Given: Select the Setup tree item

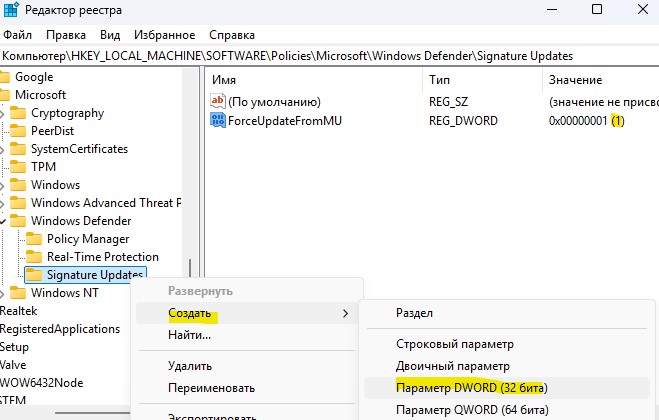Looking at the screenshot, I should pos(14,347).
